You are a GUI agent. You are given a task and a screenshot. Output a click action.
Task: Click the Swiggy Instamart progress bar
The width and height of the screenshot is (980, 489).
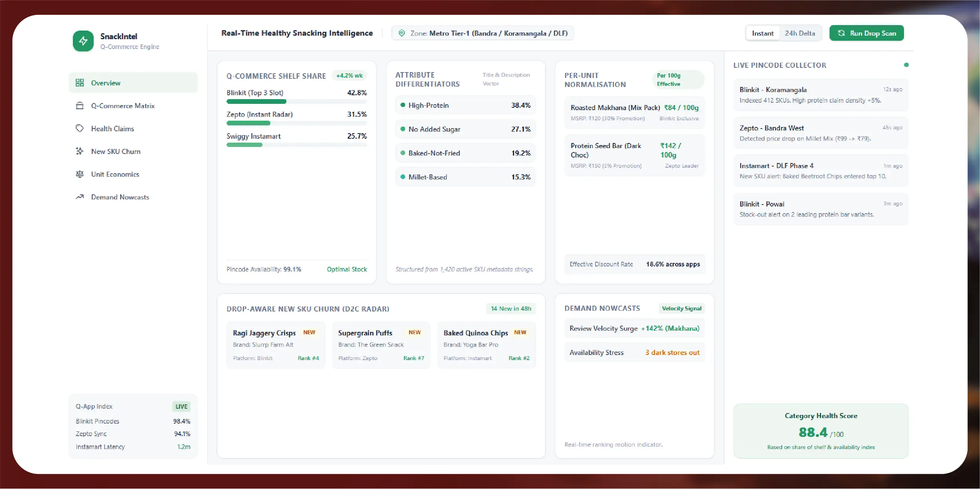click(x=297, y=145)
